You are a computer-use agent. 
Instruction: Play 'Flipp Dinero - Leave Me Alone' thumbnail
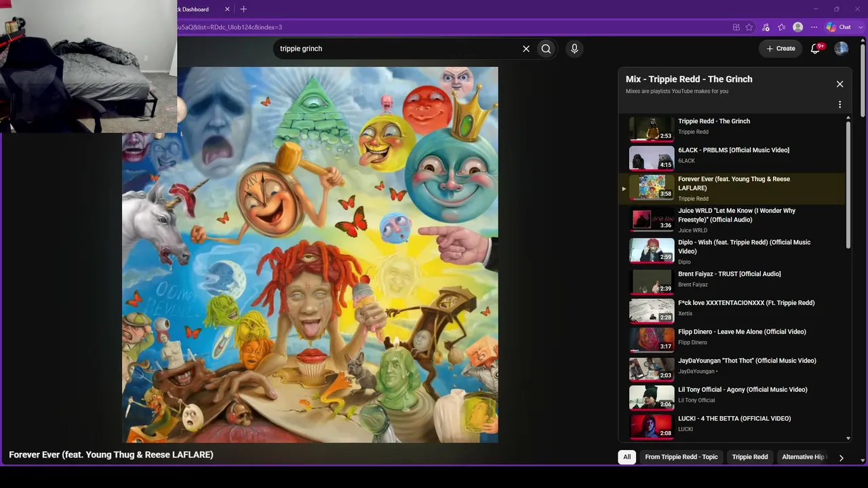click(x=652, y=340)
